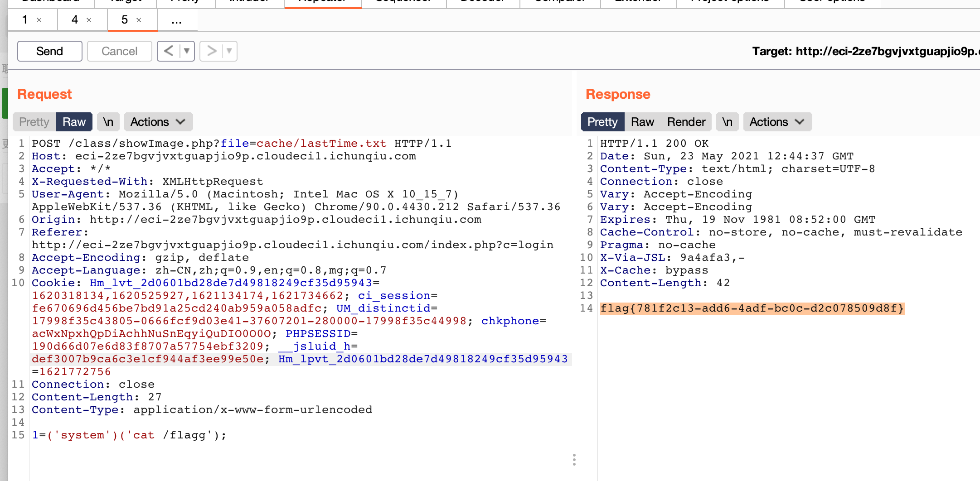The image size is (980, 481).
Task: Click the Expires response header
Action: pyautogui.click(x=737, y=220)
